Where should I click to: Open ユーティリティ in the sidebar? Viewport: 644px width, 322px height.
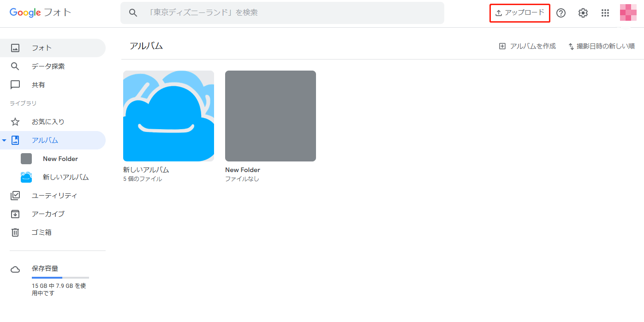(53, 196)
